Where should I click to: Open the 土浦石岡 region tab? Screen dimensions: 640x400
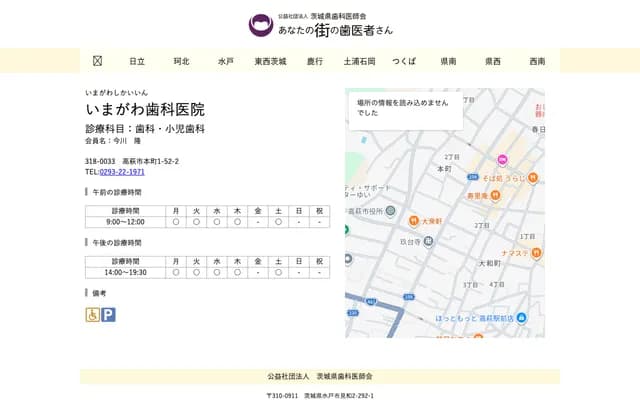[359, 61]
